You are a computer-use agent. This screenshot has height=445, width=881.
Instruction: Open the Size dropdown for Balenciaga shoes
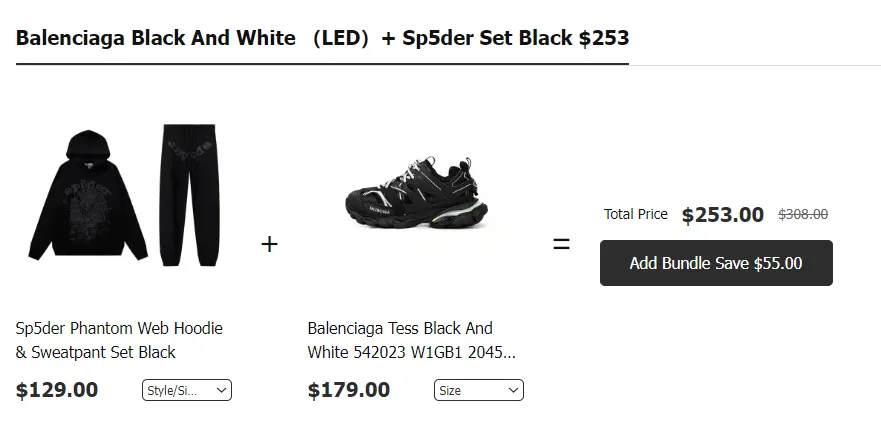click(x=478, y=390)
